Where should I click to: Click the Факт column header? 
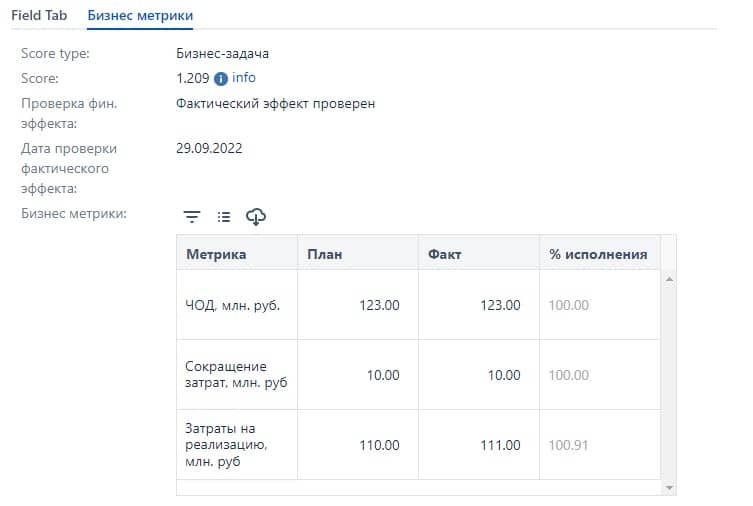(444, 254)
